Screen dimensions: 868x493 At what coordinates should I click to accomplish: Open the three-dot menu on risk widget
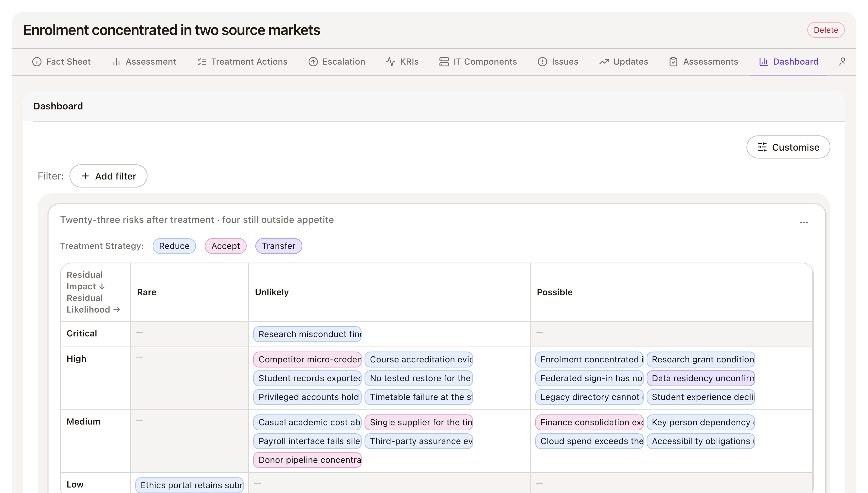[x=804, y=222]
